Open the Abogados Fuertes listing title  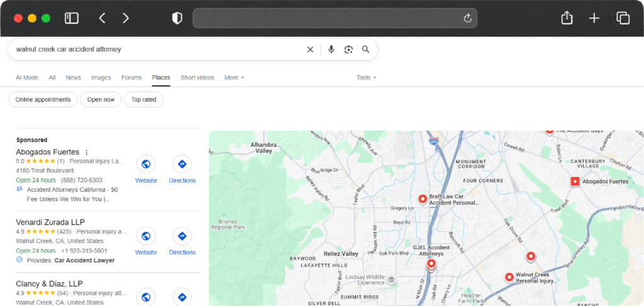(48, 152)
